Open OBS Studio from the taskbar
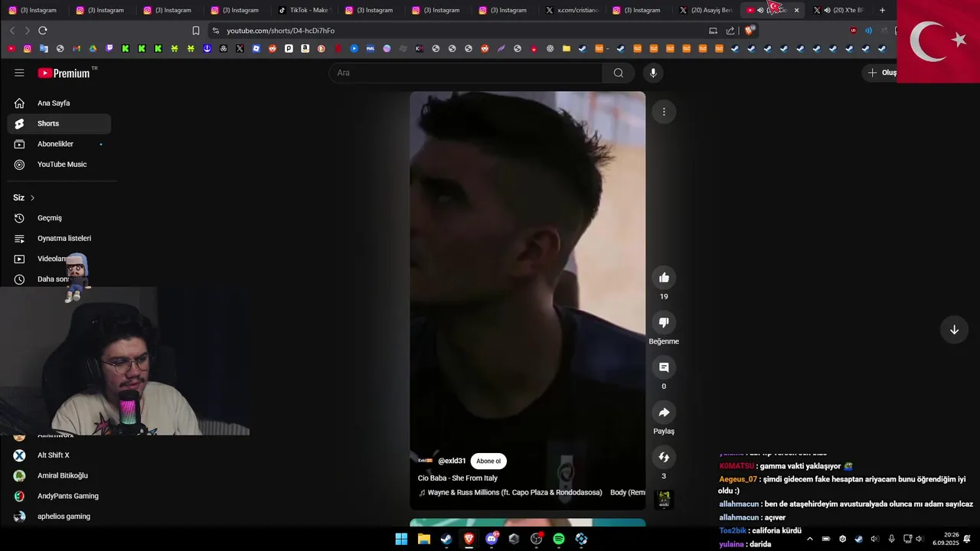 click(537, 539)
